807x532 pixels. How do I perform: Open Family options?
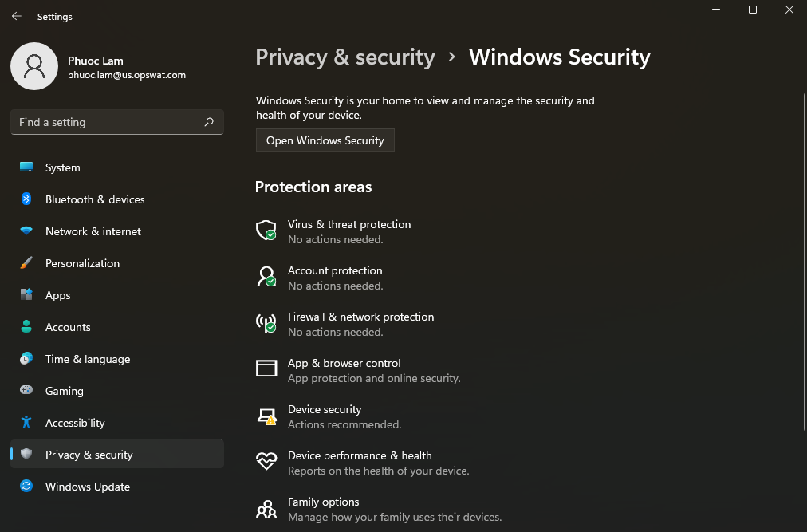point(379,510)
